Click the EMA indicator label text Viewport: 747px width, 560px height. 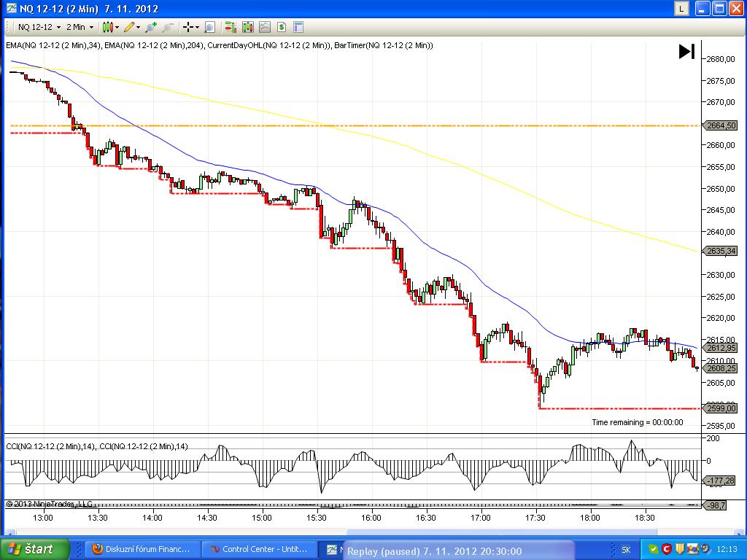[x=219, y=46]
